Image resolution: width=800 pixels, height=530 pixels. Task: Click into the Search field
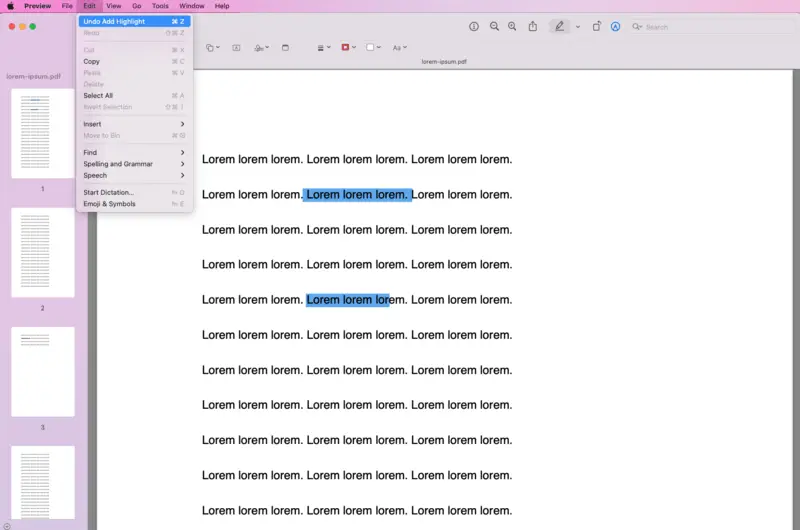coord(714,27)
